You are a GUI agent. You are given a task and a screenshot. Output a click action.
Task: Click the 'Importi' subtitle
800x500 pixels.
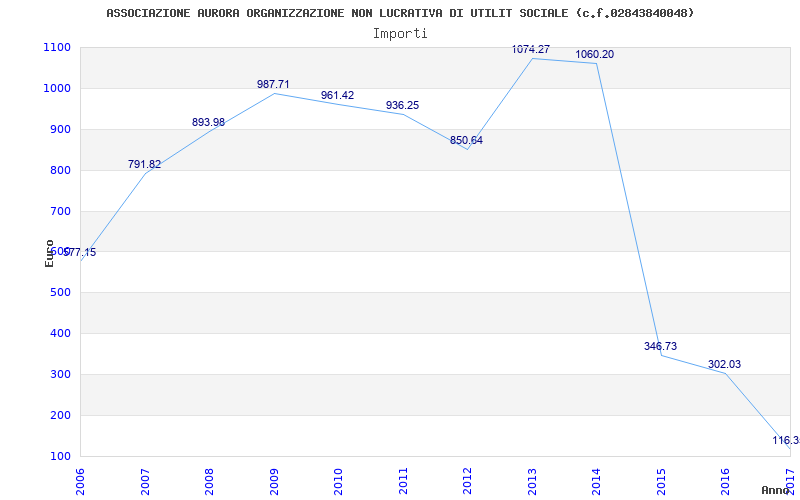400,34
